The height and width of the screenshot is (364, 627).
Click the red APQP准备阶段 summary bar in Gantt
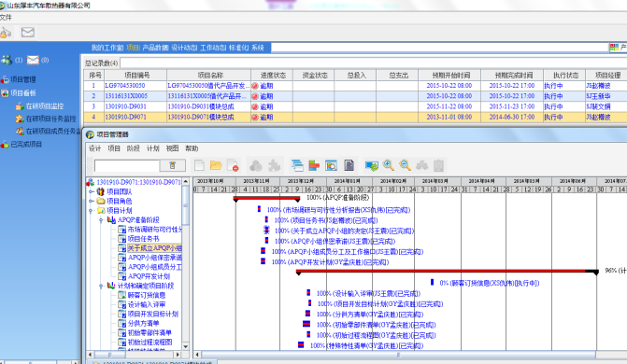266,198
